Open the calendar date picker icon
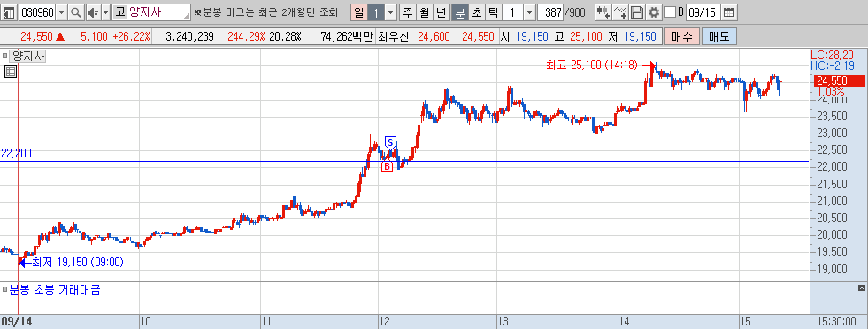This screenshot has width=868, height=329. click(729, 12)
